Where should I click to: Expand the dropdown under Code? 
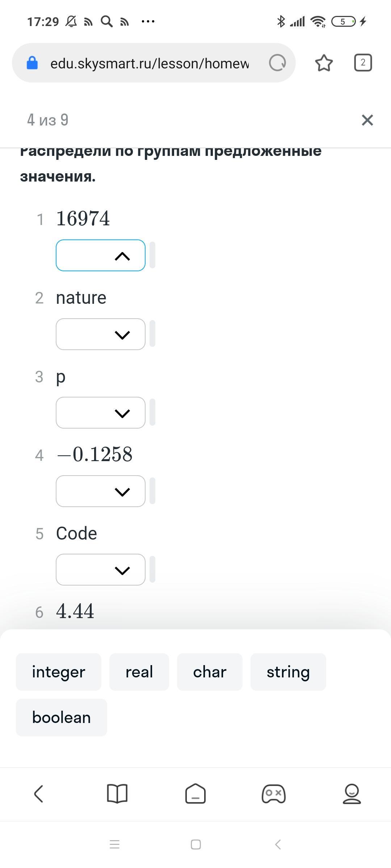click(x=101, y=570)
